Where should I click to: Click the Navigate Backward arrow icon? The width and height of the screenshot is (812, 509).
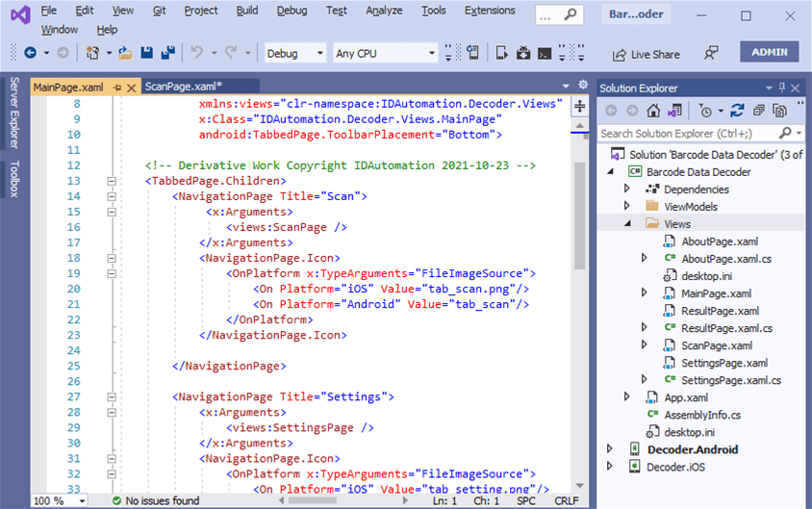(31, 53)
